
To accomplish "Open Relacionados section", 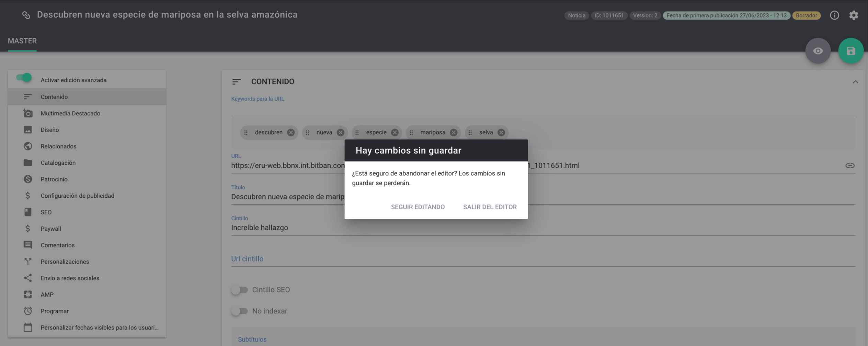I will pyautogui.click(x=87, y=146).
